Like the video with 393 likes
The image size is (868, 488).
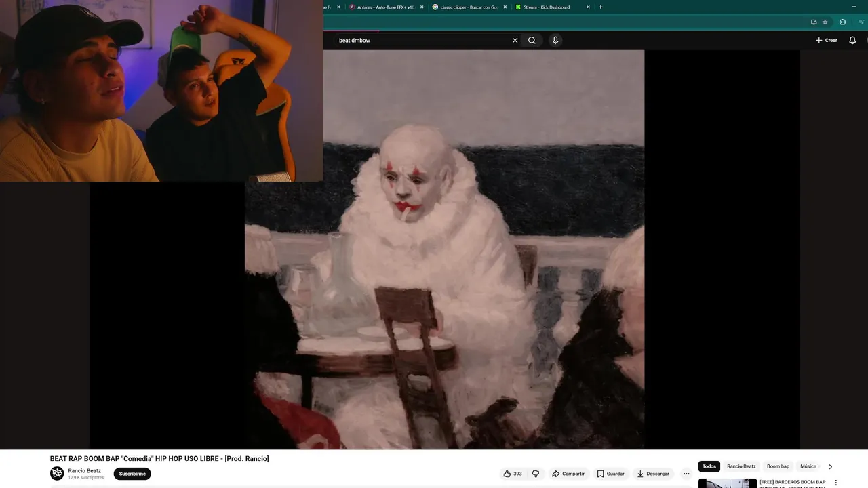(x=513, y=474)
